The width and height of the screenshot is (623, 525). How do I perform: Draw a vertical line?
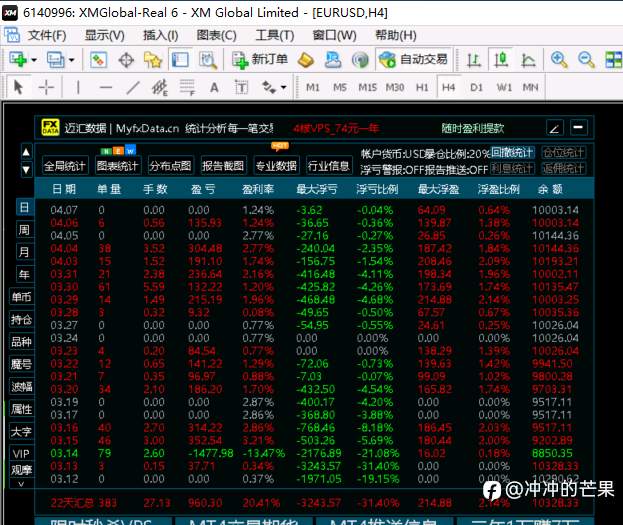pyautogui.click(x=78, y=87)
